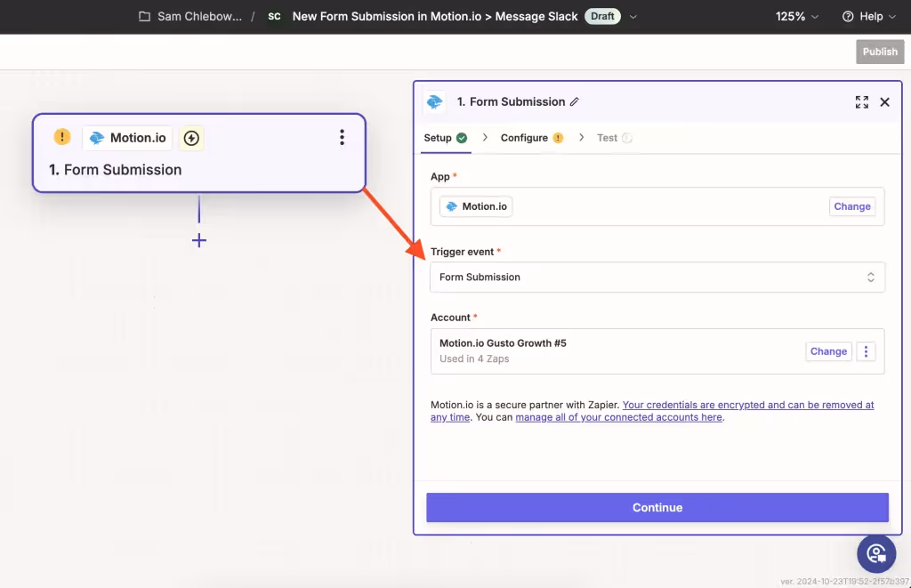Viewport: 911px width, 588px height.
Task: Open the Trigger event dropdown
Action: [657, 278]
